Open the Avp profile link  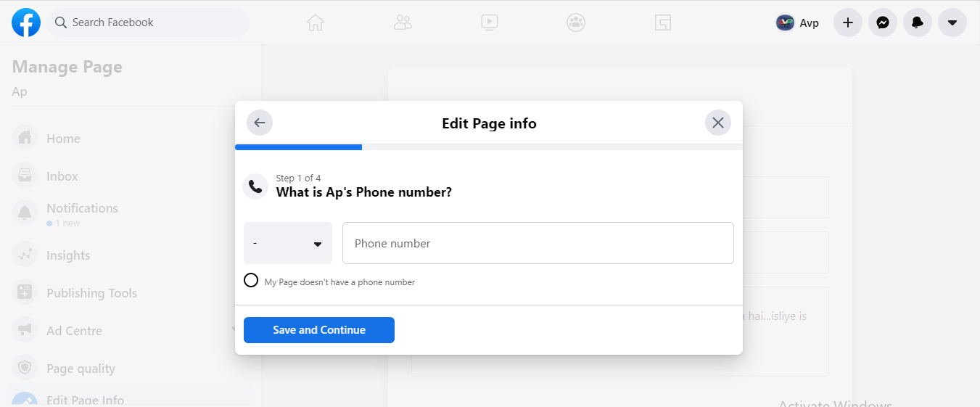pos(798,22)
